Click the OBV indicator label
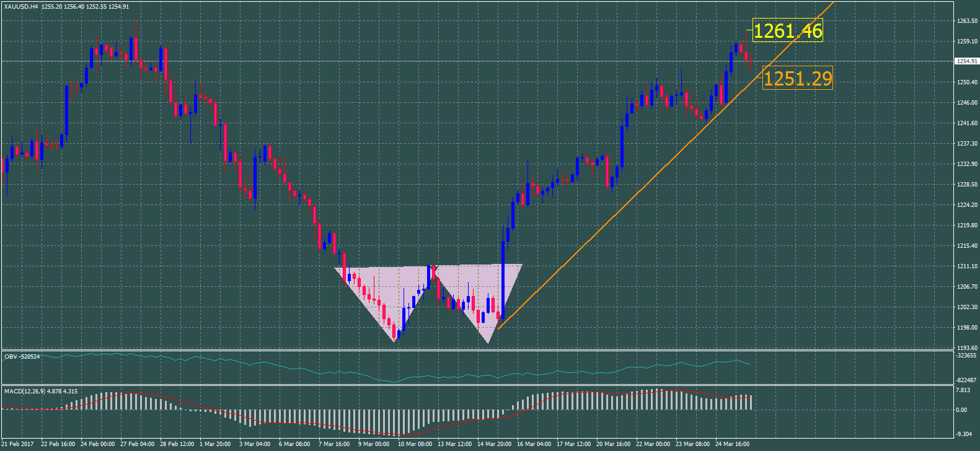980x451 pixels. point(22,357)
